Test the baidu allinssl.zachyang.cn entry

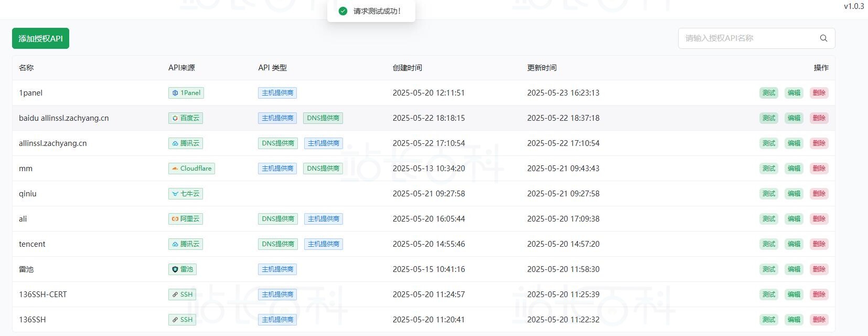(769, 118)
